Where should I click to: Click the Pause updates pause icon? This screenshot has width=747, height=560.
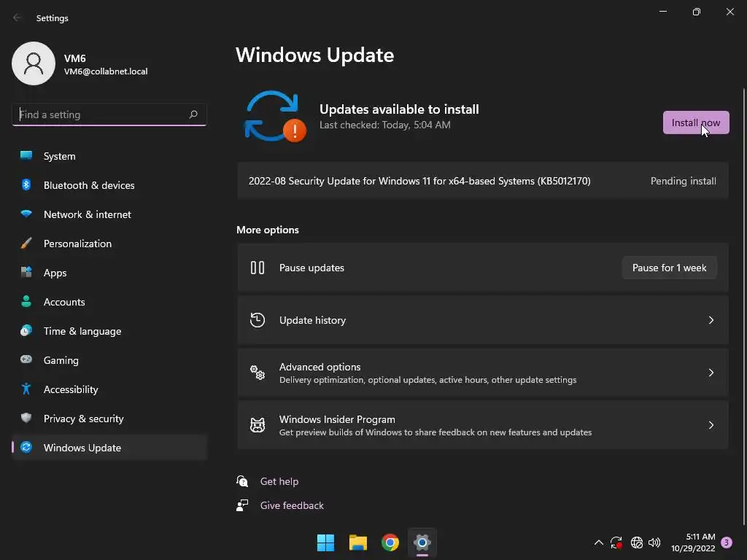258,268
